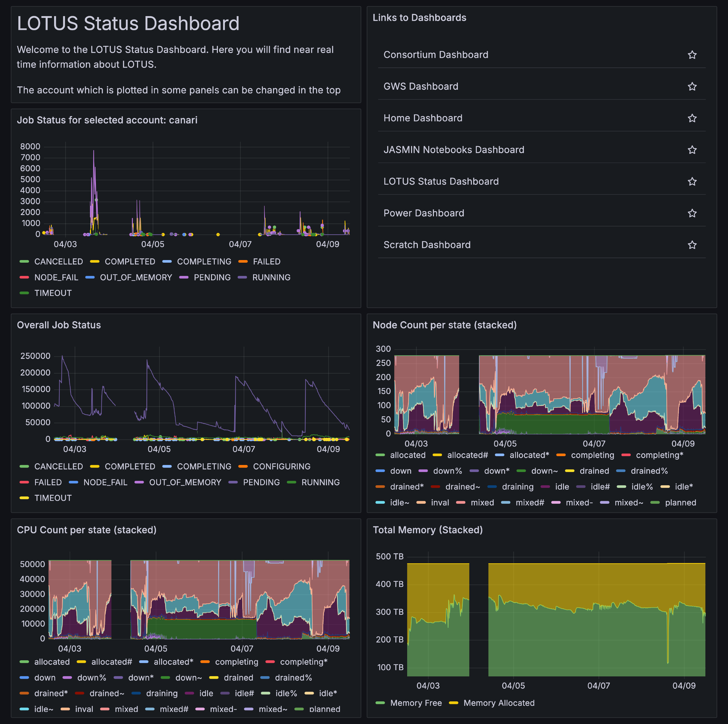This screenshot has width=728, height=724.
Task: Toggle PENDING series in canari Job Status legend
Action: (x=212, y=277)
